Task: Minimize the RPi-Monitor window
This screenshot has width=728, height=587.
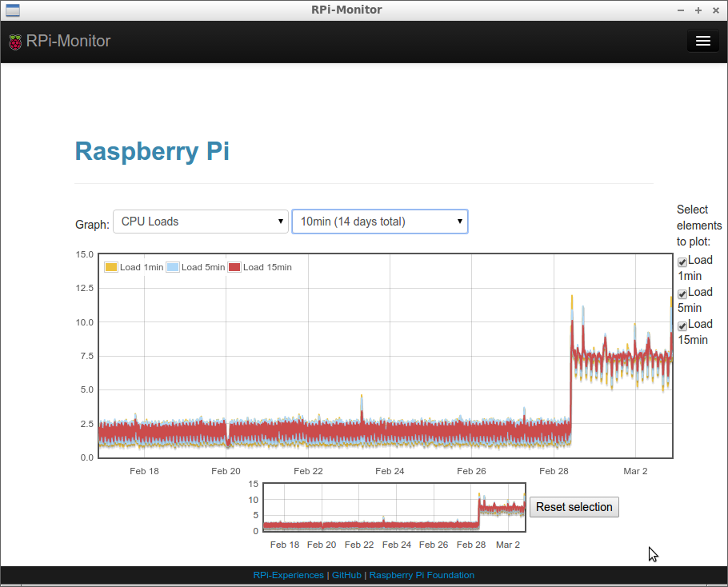Action: click(x=681, y=10)
